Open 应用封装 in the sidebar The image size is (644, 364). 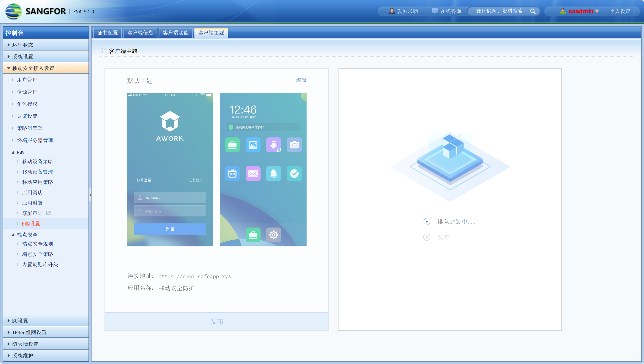tap(32, 203)
